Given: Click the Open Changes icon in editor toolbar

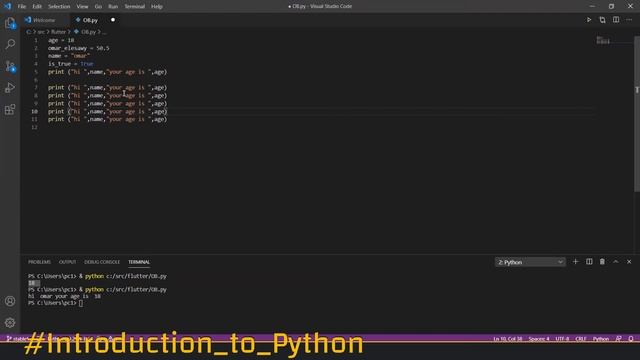Looking at the screenshot, I should [602, 20].
